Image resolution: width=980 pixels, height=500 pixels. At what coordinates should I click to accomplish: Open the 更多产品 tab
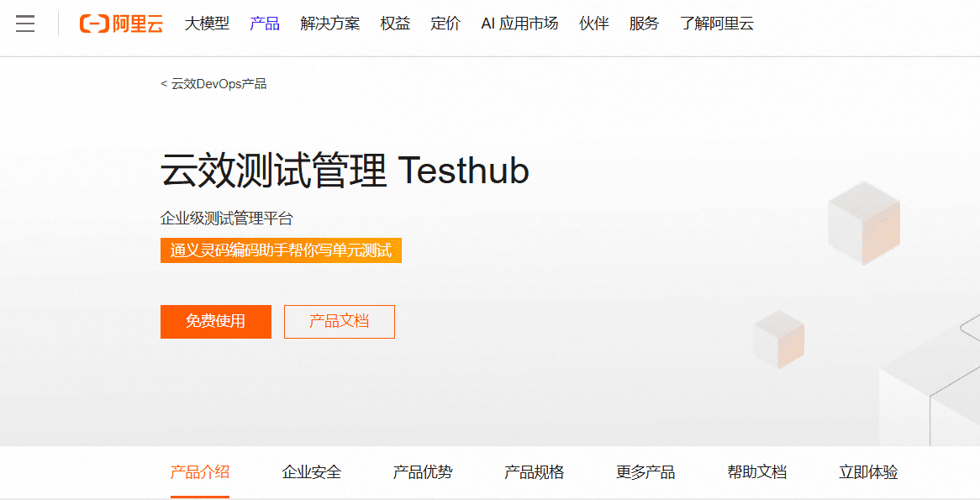pos(645,472)
